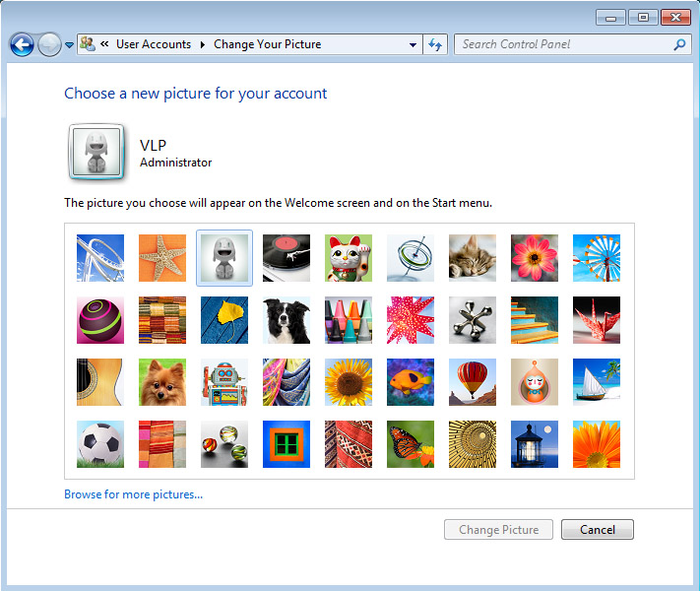700x591 pixels.
Task: Pick the colorful stairs picture
Action: [535, 320]
